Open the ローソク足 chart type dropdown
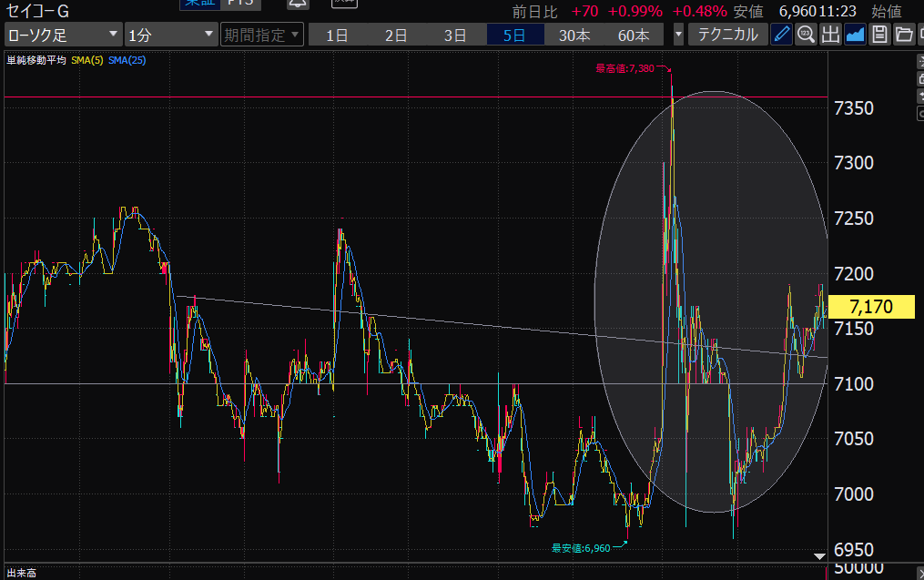924x580 pixels. coord(62,36)
